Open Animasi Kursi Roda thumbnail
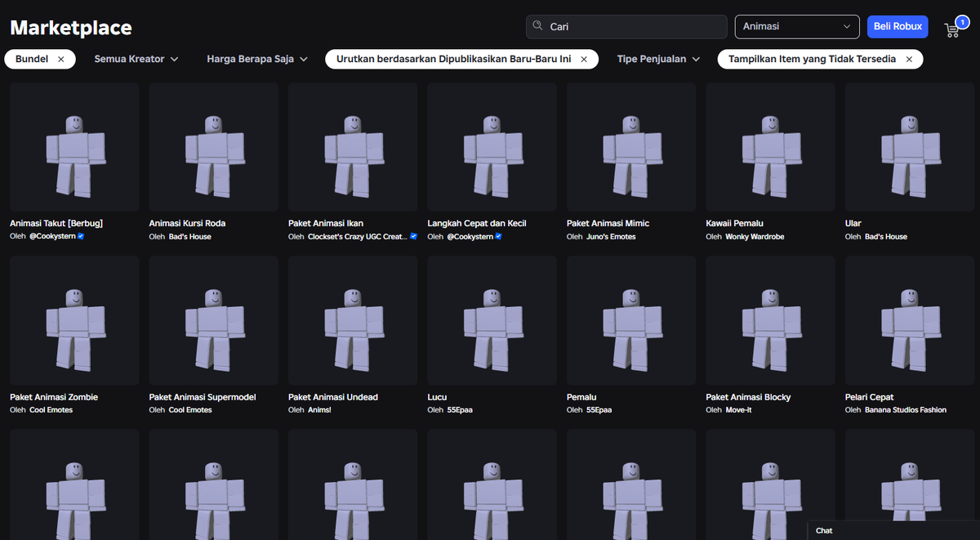980x540 pixels. pos(214,147)
